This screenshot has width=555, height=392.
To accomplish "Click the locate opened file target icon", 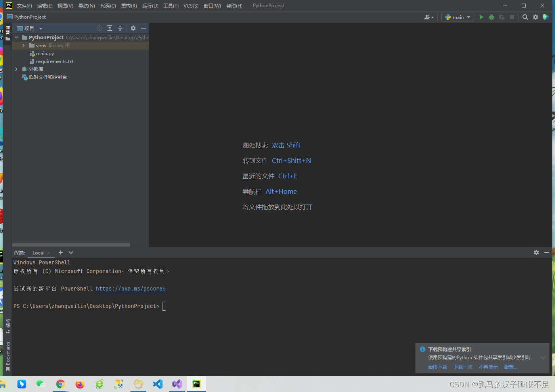I will click(x=100, y=28).
